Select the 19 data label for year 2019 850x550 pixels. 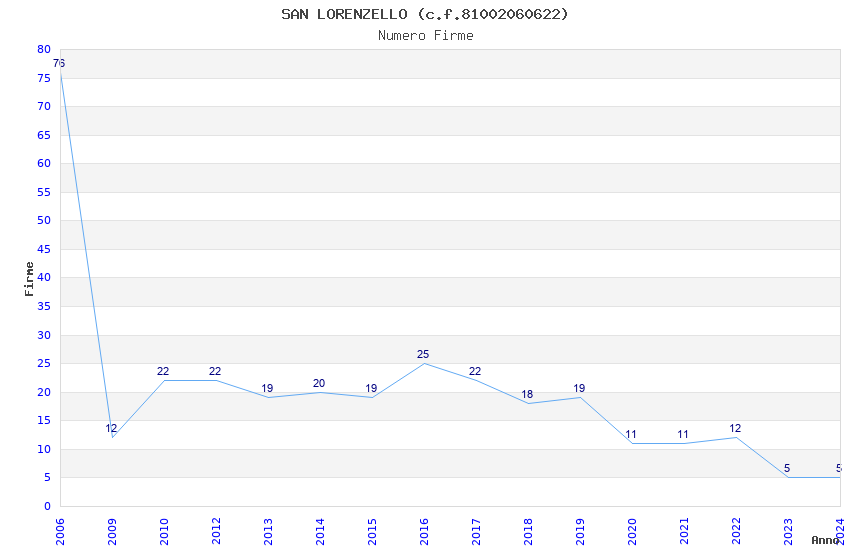click(x=579, y=389)
